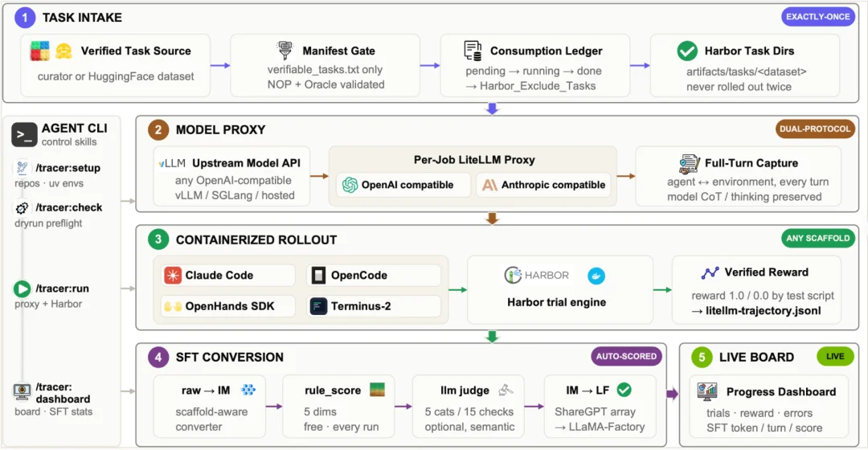Click the AGENT CLI heading

coord(74,129)
